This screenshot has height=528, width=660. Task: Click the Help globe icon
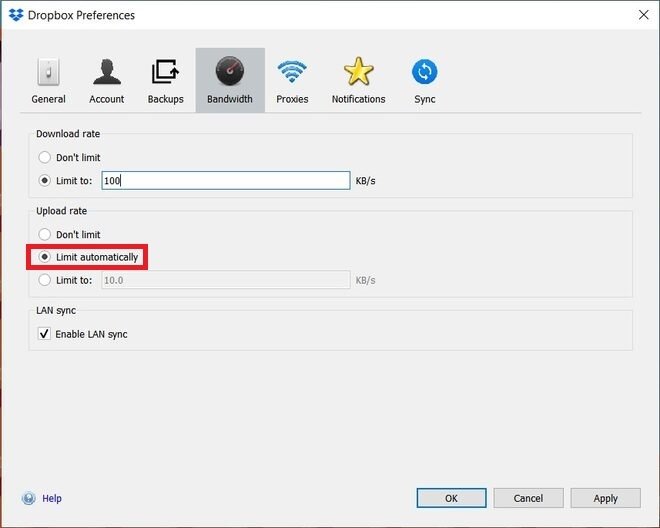pos(29,499)
